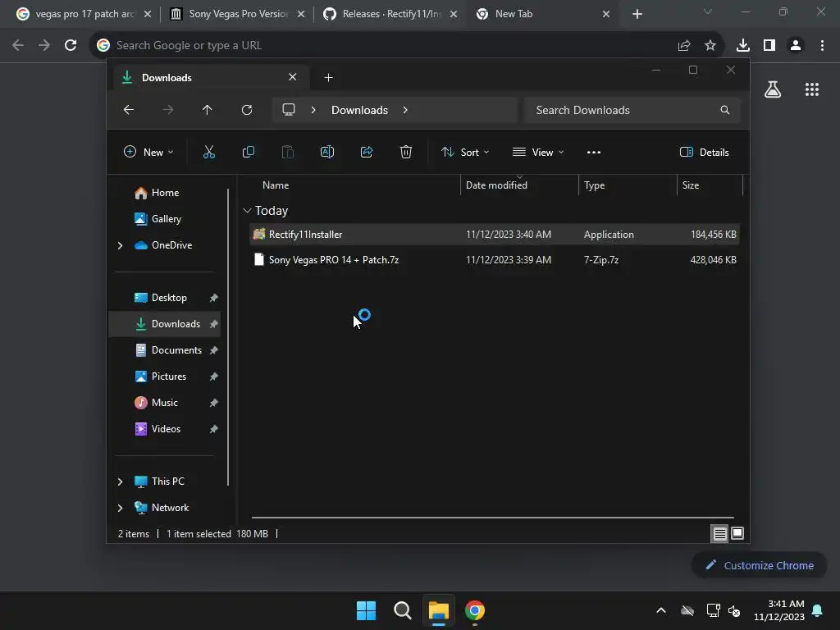Screen dimensions: 840x630
Task: Click Chrome share page icon
Action: coord(684,46)
